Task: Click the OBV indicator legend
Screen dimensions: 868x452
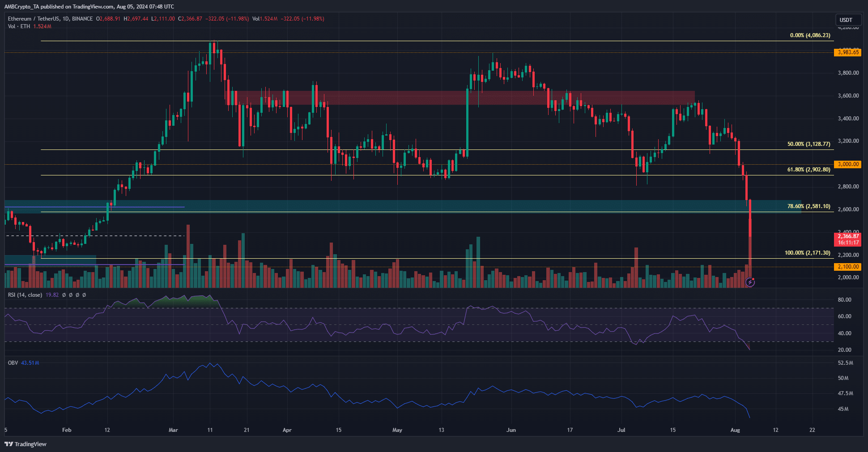Action: (13, 363)
